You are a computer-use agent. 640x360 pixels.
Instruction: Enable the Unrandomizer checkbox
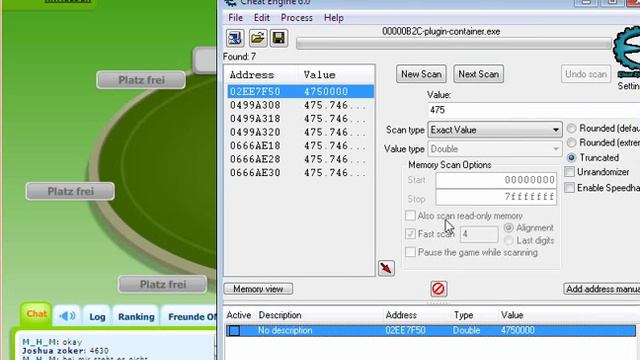(570, 172)
